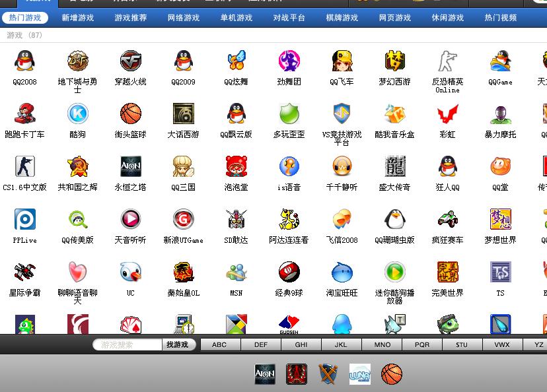Image resolution: width=547 pixels, height=392 pixels.
Task: Open 街头篮球 basketball game icon
Action: pos(130,114)
